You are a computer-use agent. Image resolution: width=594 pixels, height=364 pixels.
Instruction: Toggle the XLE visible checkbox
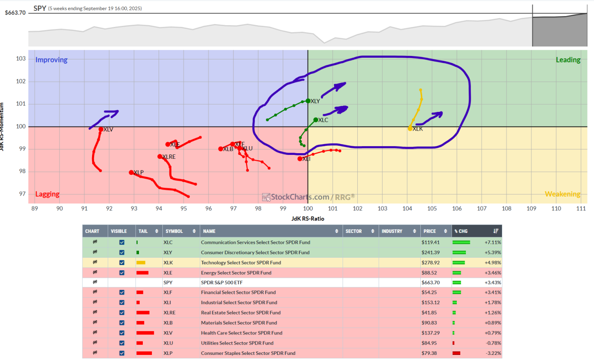(x=122, y=272)
